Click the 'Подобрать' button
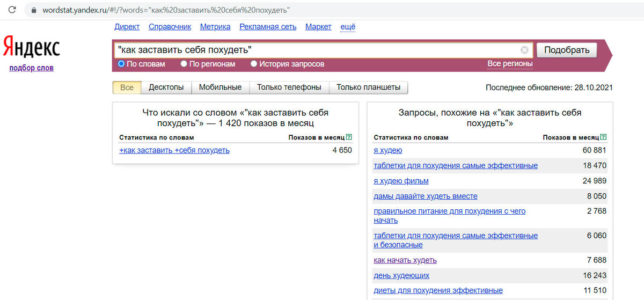 pos(566,50)
